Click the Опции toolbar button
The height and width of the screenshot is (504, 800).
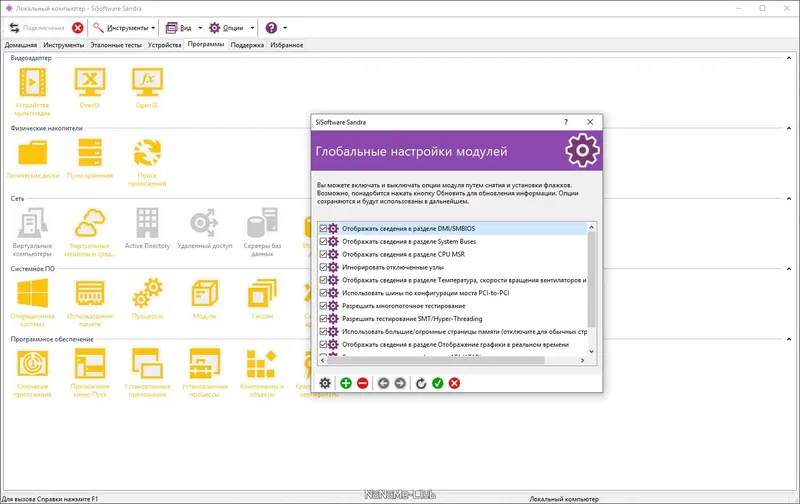227,28
